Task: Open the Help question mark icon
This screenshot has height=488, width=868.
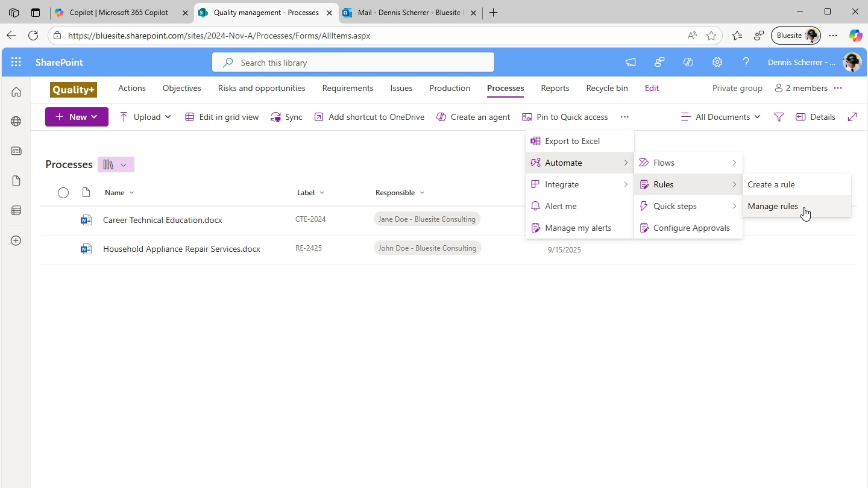Action: click(746, 62)
